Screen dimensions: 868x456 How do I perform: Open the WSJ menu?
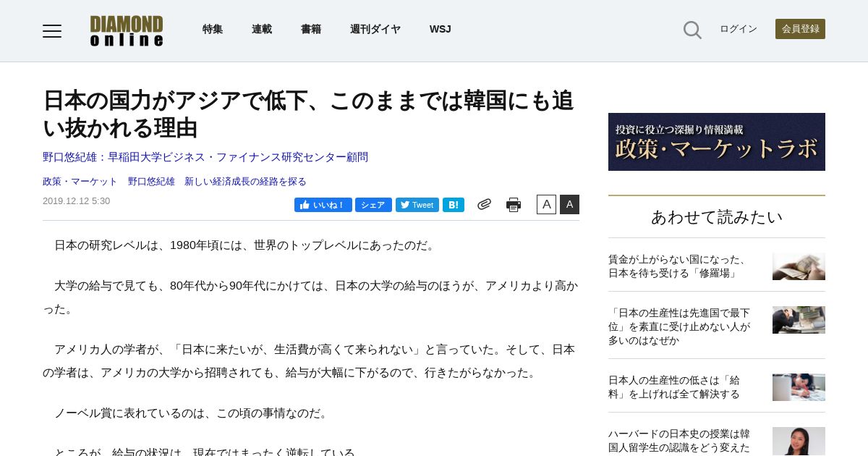(440, 30)
